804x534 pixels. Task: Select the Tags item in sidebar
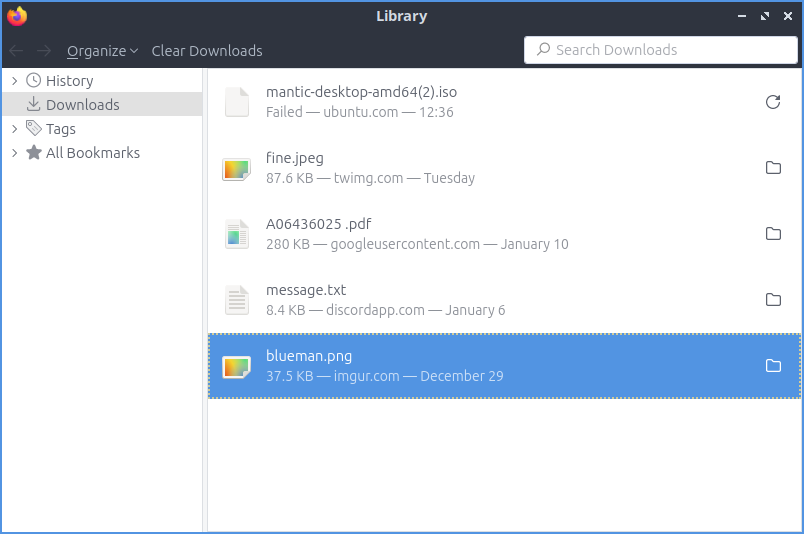click(x=60, y=129)
